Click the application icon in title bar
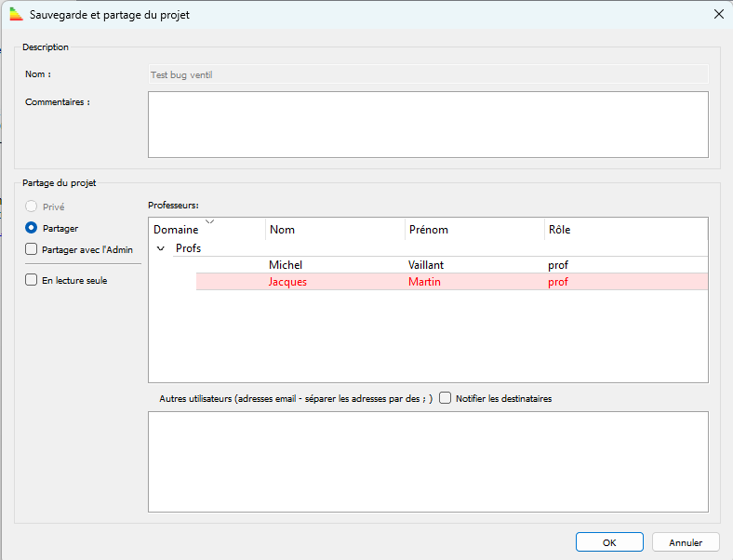This screenshot has height=560, width=733. [15, 15]
